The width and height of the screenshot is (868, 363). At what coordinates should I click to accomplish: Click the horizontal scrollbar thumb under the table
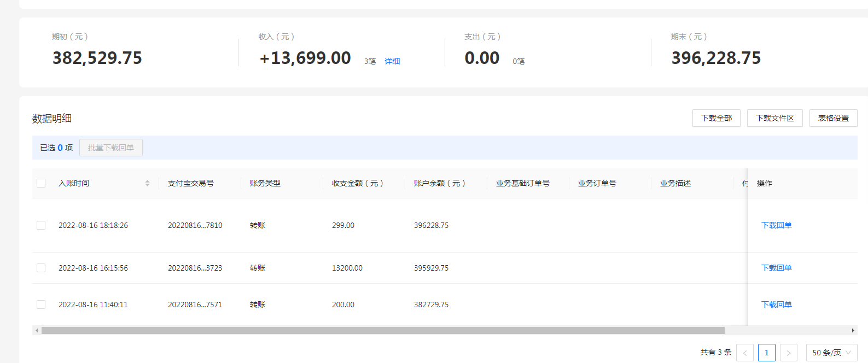(383, 330)
